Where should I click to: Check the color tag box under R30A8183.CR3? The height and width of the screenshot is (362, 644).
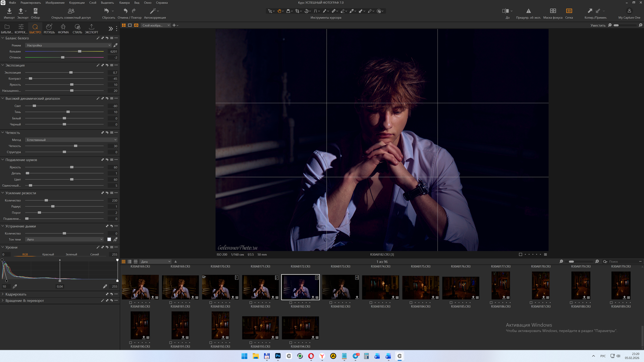pyautogui.click(x=371, y=302)
